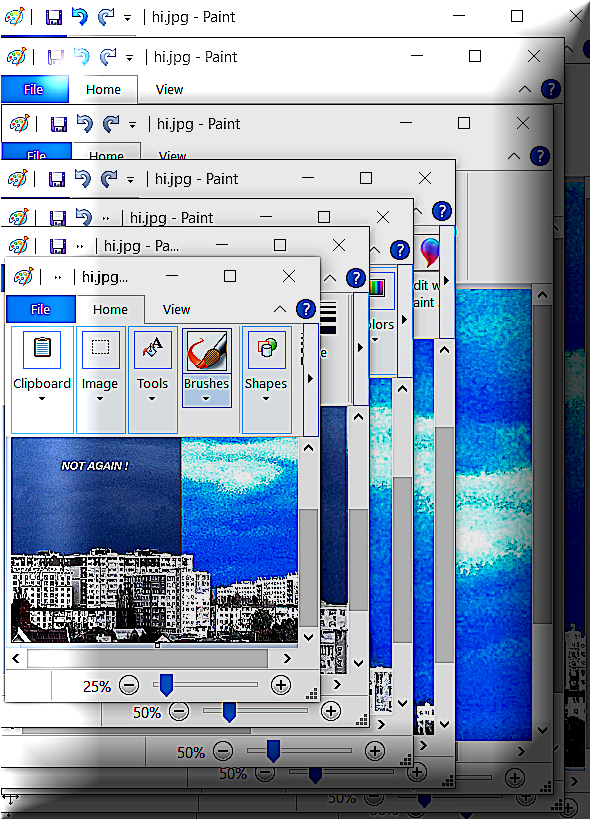Open Help in second-rearmost window beside View tab
The image size is (591, 820).
click(x=550, y=89)
